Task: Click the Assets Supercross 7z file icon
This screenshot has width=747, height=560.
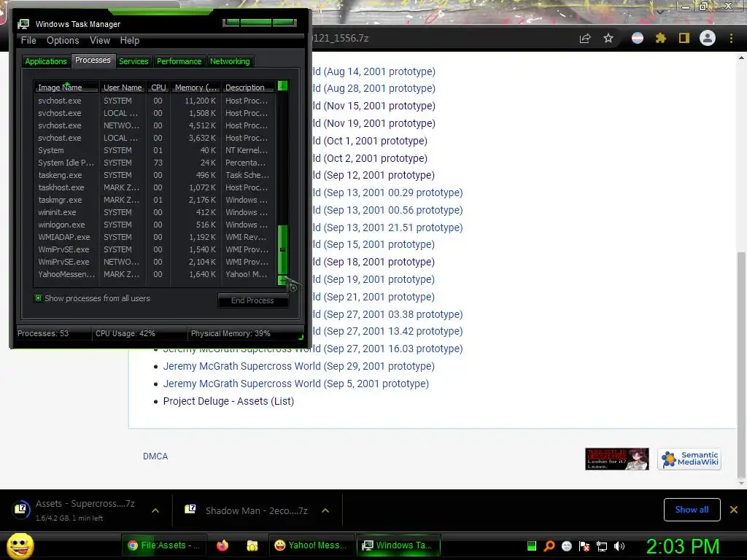Action: click(20, 510)
